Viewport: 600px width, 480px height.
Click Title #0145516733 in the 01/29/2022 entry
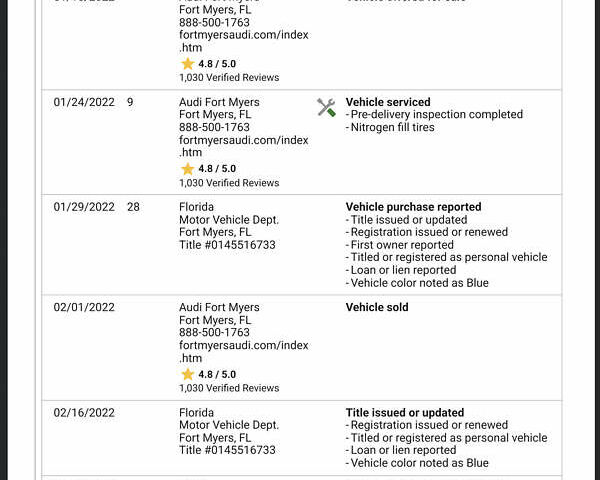coord(227,245)
